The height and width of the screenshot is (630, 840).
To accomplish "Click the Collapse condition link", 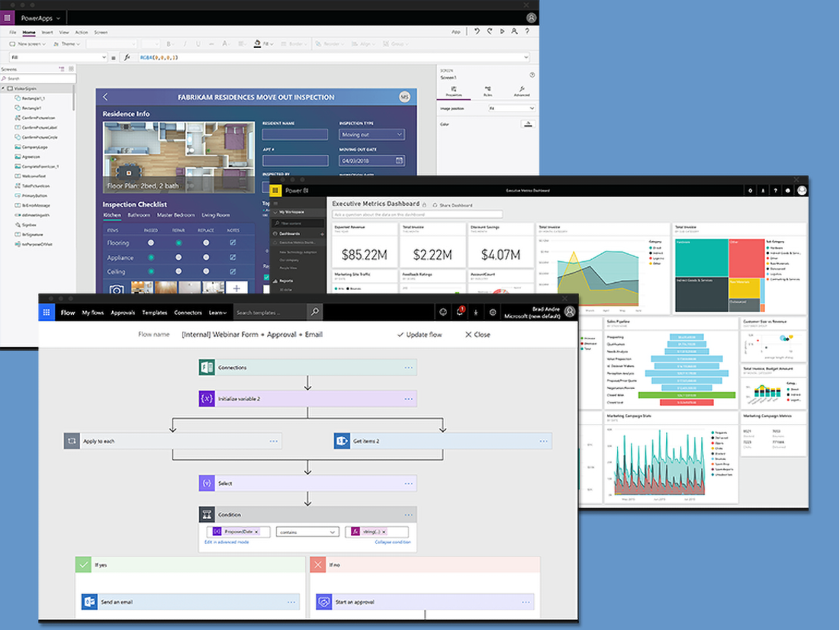I will 392,542.
